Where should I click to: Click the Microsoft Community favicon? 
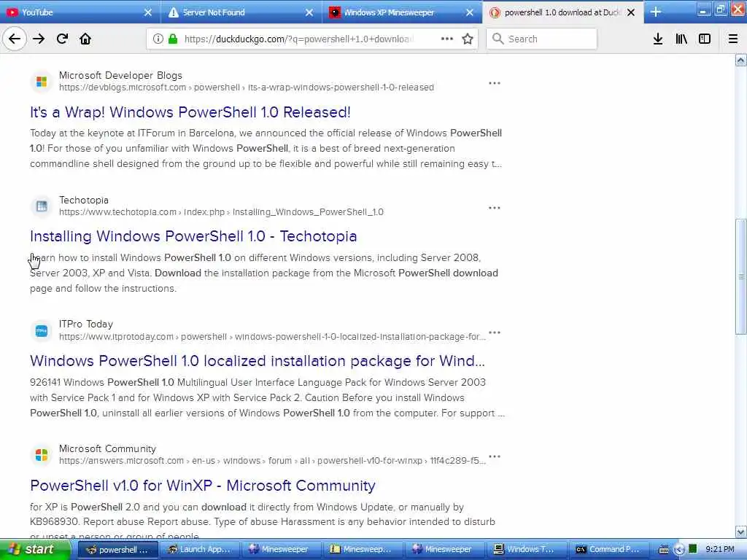42,455
